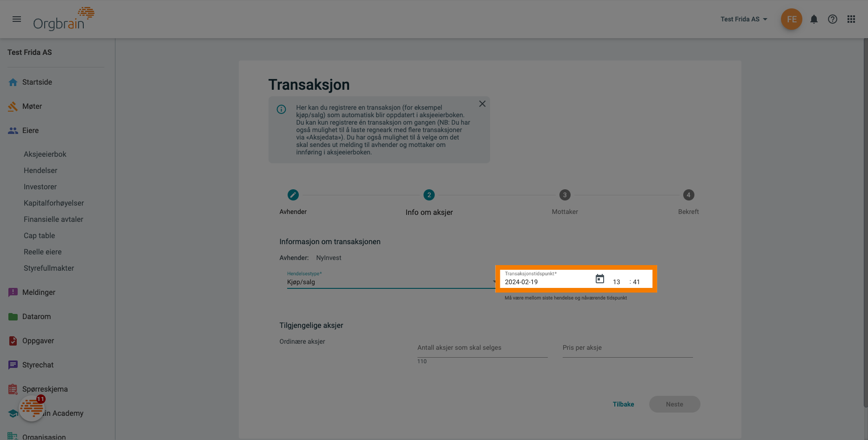Open Styrechat chat icon
868x440 pixels.
pos(13,365)
